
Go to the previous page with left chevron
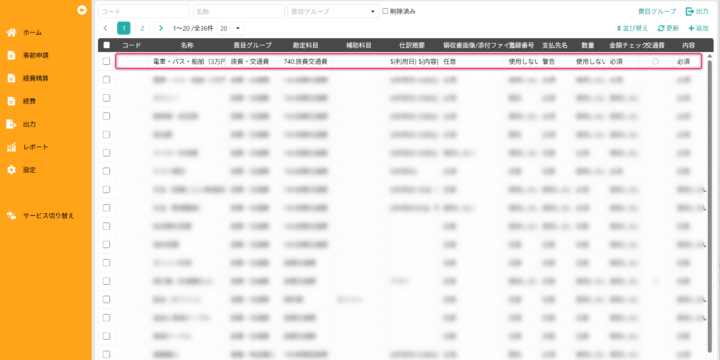(105, 28)
